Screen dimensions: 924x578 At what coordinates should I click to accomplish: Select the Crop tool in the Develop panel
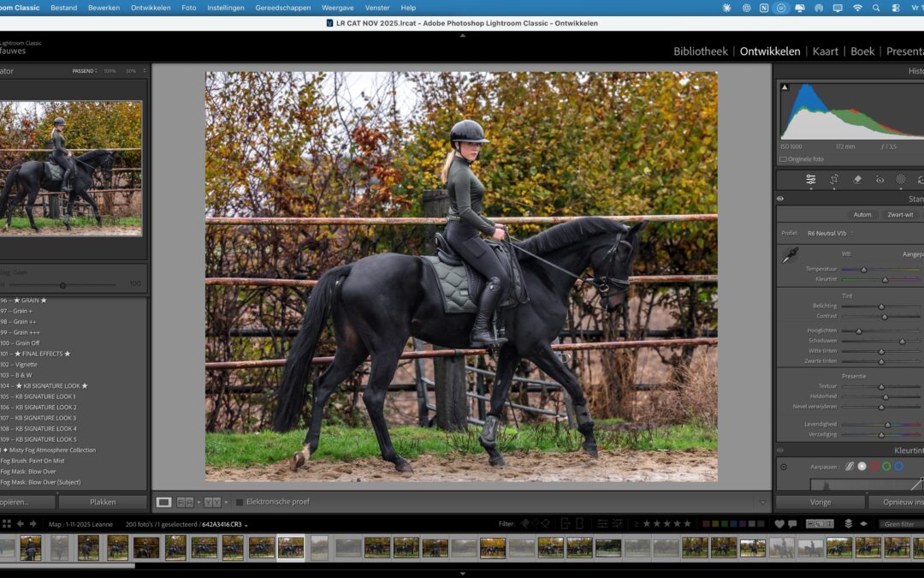pyautogui.click(x=834, y=179)
